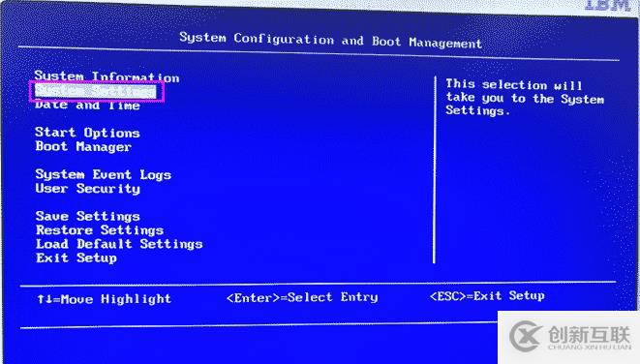
Task: Click the help text about System Settings
Action: (x=525, y=98)
